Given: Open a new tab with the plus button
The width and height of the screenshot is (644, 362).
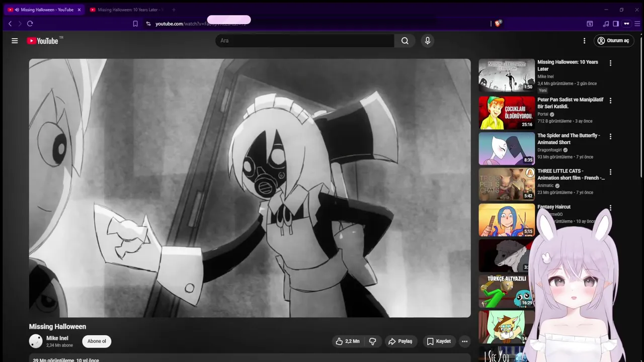Looking at the screenshot, I should click(x=174, y=10).
